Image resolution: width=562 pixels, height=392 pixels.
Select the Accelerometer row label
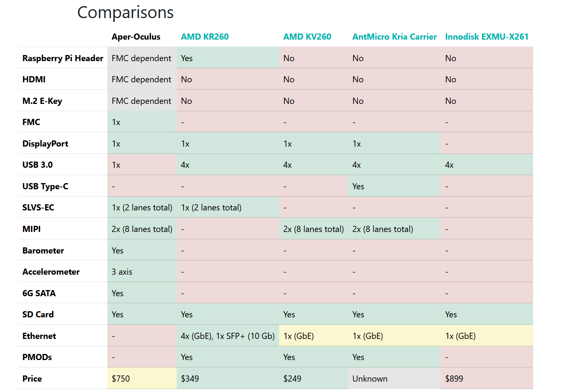(x=51, y=272)
